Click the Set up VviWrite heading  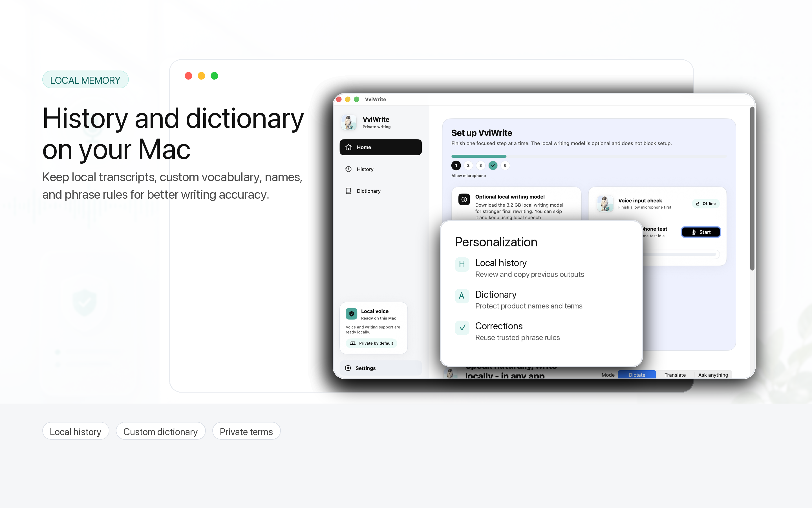click(482, 133)
